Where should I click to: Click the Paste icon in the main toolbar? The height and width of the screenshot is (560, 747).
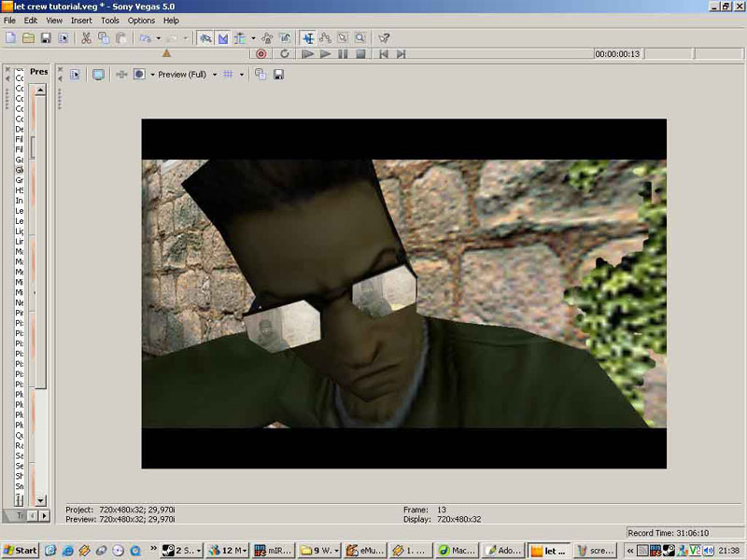coord(121,38)
